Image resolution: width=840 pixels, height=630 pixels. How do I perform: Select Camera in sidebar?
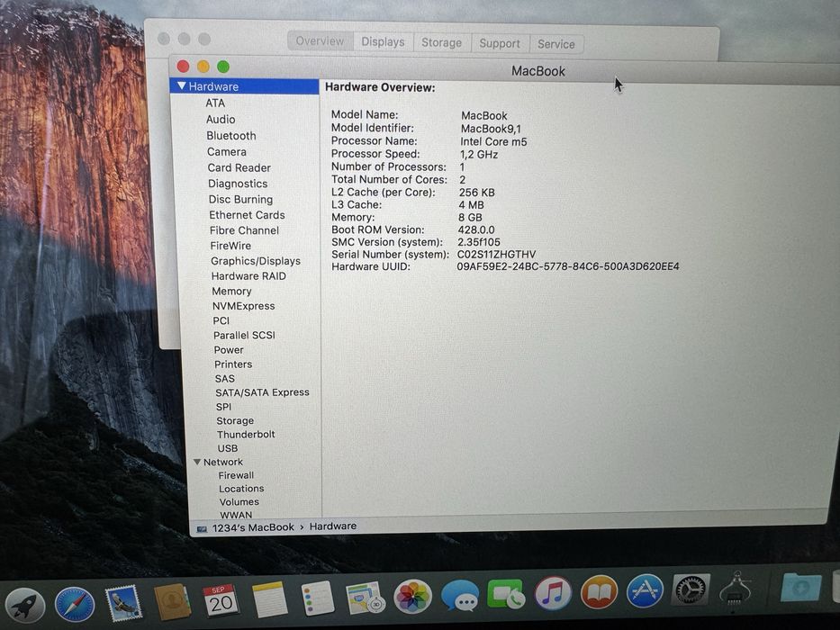227,151
